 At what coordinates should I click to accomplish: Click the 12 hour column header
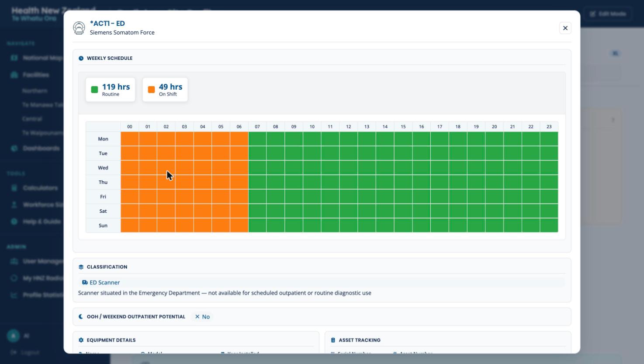[x=348, y=127]
